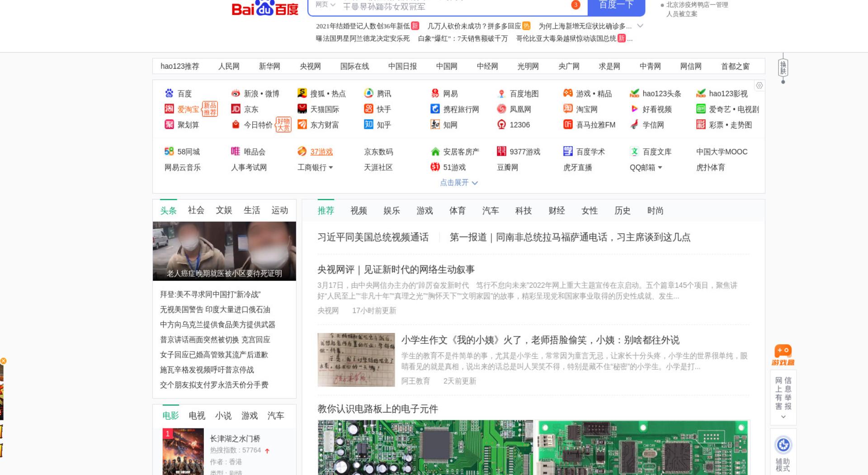Click the 爱奇艺 icon

click(701, 109)
